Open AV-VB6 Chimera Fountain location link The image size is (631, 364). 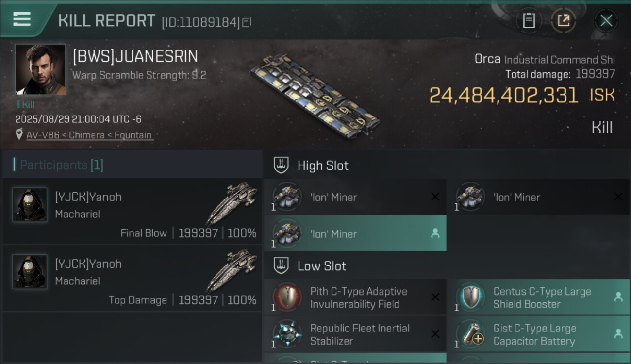click(x=89, y=135)
